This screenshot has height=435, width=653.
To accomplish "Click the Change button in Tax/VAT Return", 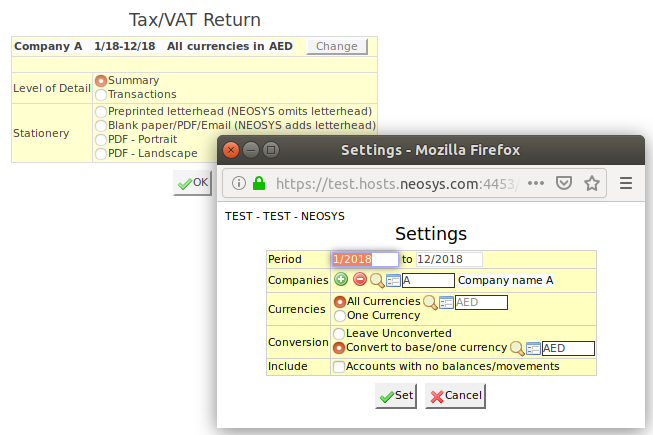I will pos(337,46).
